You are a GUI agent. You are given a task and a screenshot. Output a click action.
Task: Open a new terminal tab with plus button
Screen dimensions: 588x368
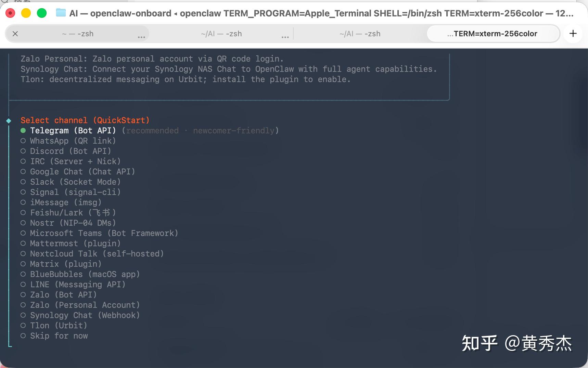click(573, 34)
